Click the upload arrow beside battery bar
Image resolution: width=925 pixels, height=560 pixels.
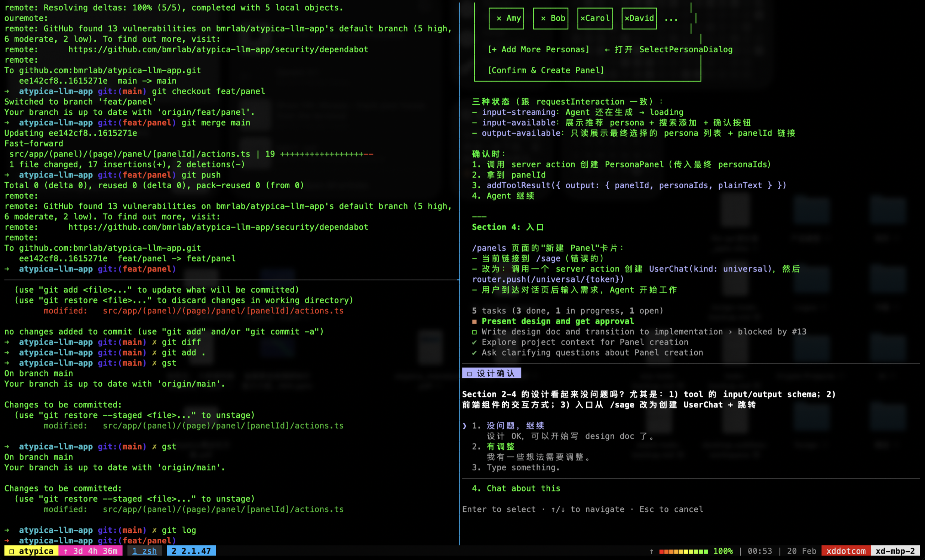[652, 551]
